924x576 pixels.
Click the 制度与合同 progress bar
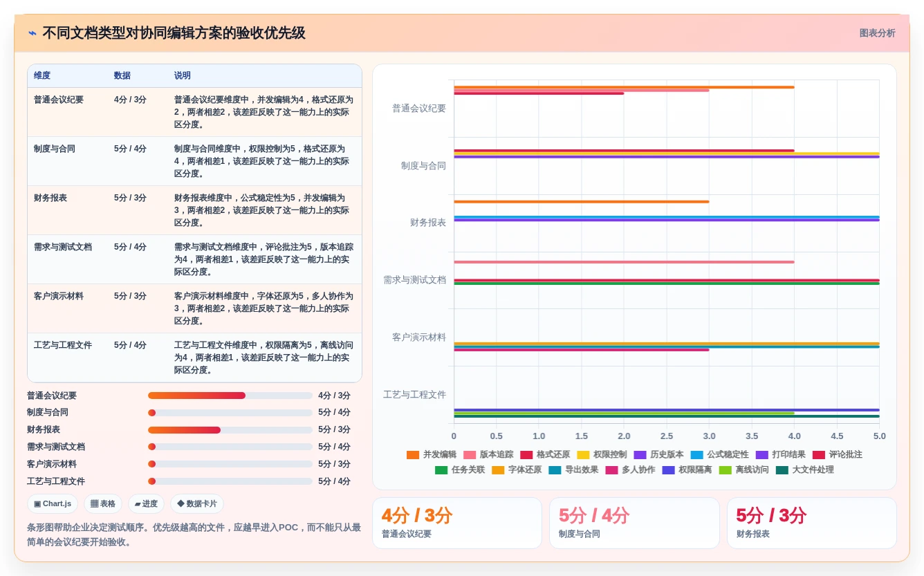(x=230, y=413)
